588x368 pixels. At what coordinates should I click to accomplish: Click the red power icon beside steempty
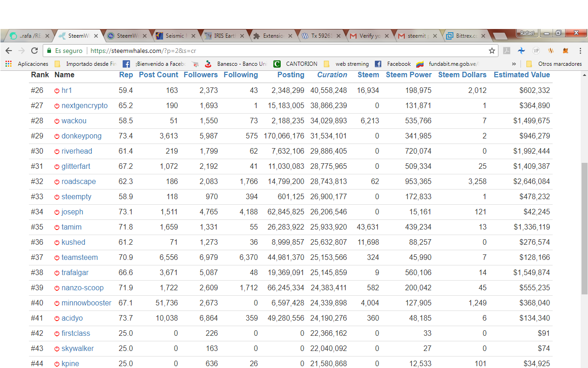coord(57,197)
